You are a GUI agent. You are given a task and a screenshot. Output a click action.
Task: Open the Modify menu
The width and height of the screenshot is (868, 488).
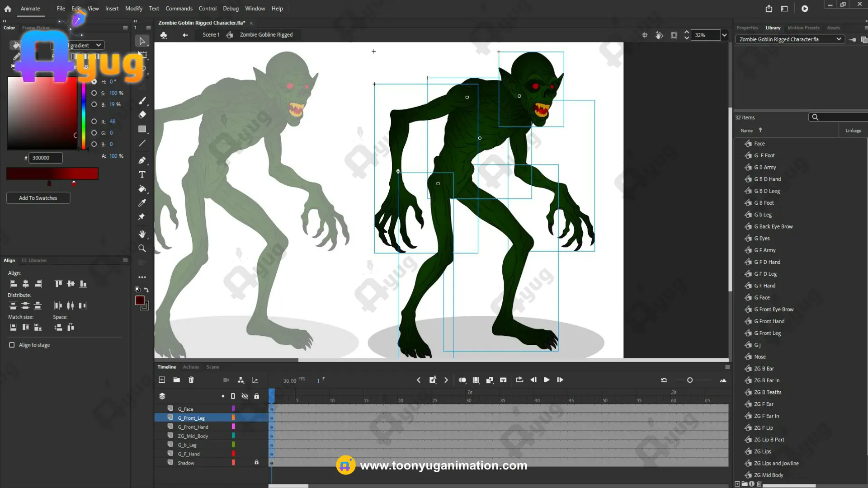point(133,9)
